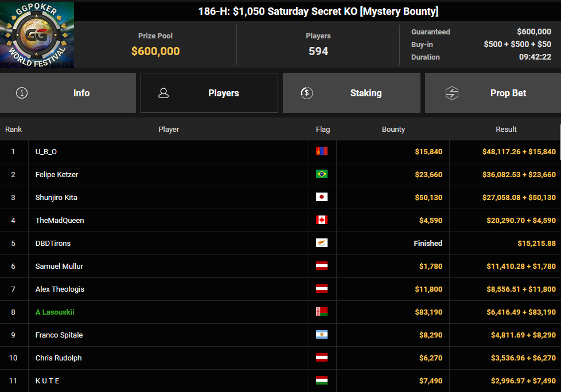561x392 pixels.
Task: Sort by the Result column header
Action: [x=506, y=130]
